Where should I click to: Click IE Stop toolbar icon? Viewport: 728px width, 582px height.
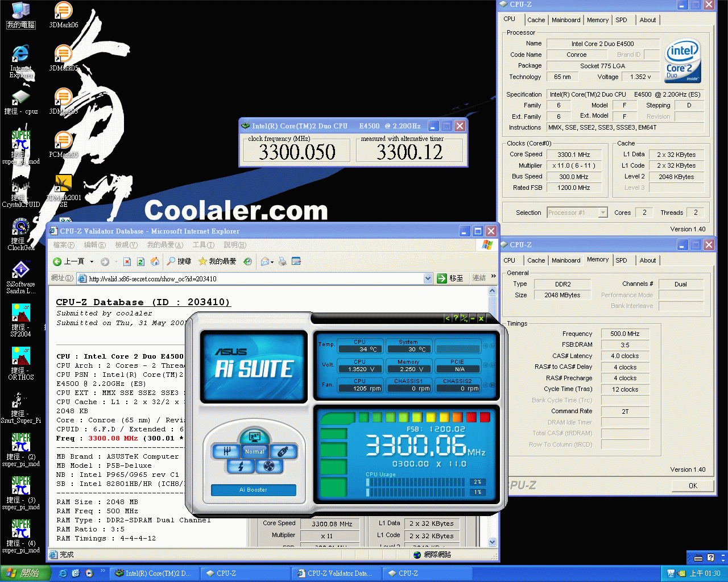pos(127,261)
